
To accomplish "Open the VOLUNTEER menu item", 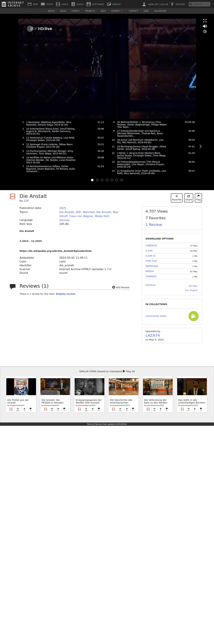I will click(160, 11).
